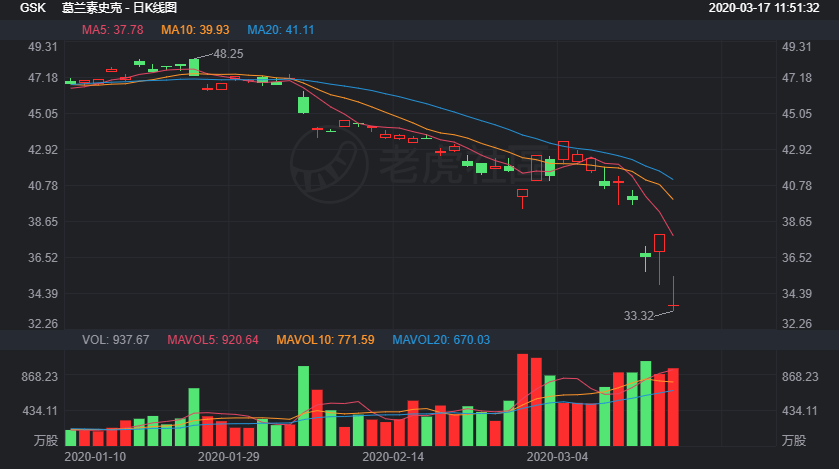Click right axis price 38.65
Viewport: 839px width, 469px height.
point(797,222)
